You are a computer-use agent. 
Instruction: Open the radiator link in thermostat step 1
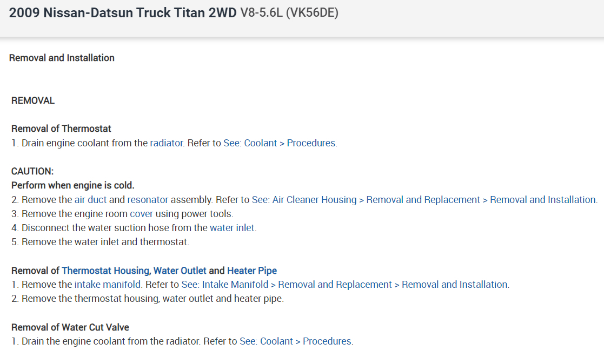click(x=167, y=143)
